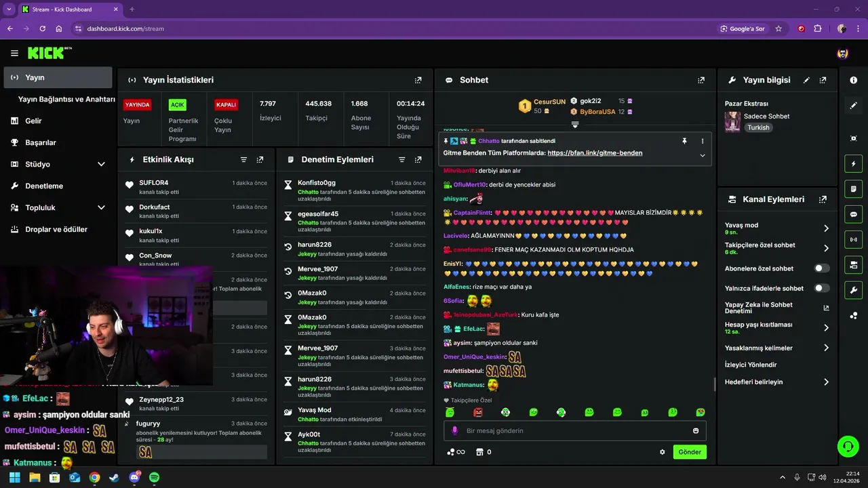Click the purple microphone icon in chat input

coord(454,430)
